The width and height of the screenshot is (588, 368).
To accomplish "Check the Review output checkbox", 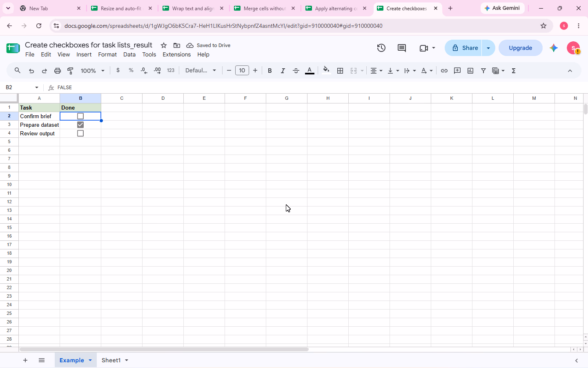I will click(80, 133).
